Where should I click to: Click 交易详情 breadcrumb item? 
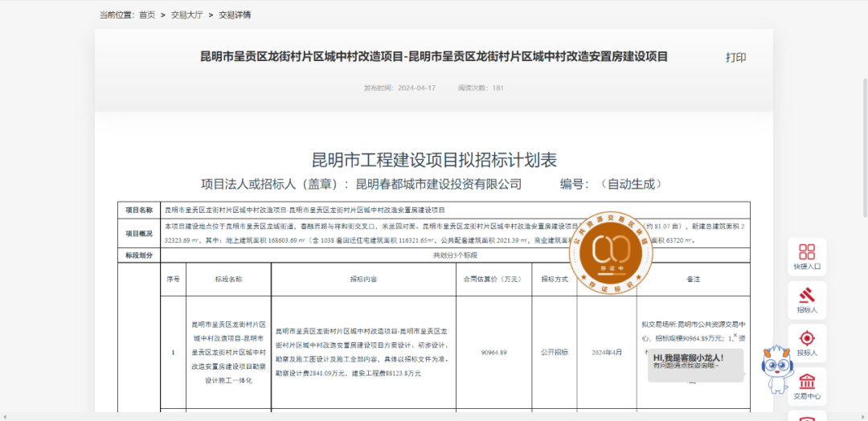(235, 14)
